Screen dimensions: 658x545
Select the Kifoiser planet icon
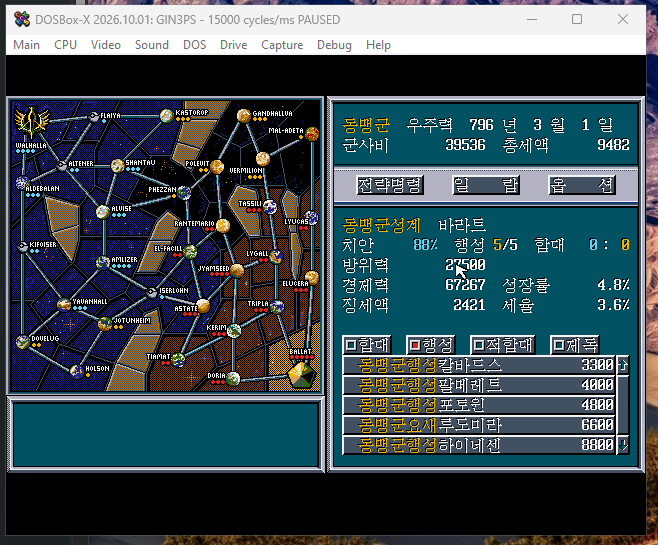point(23,247)
